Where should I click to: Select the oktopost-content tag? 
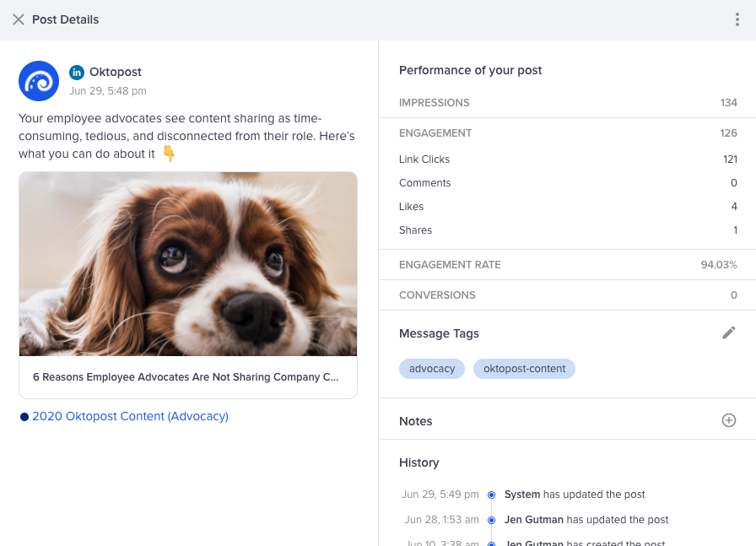[524, 369]
